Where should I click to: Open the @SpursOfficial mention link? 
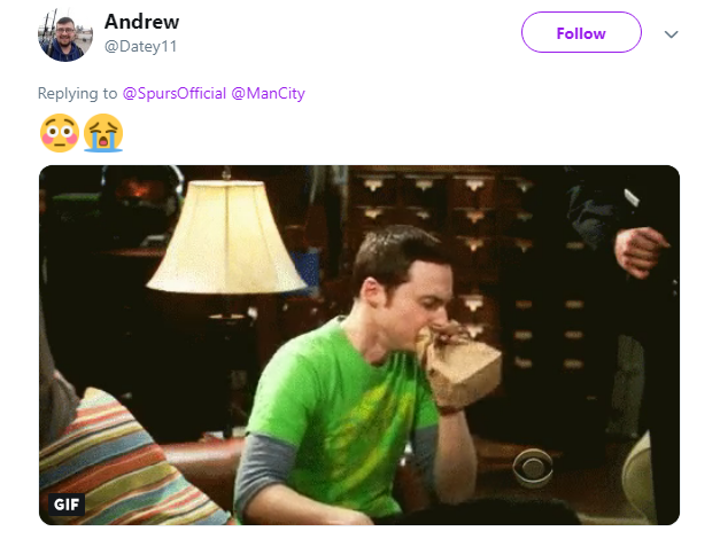[x=174, y=93]
